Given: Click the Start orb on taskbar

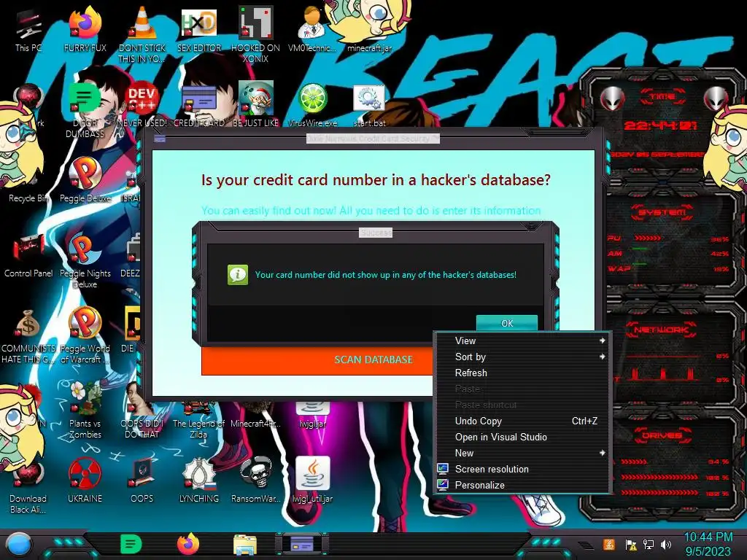Looking at the screenshot, I should (x=19, y=545).
